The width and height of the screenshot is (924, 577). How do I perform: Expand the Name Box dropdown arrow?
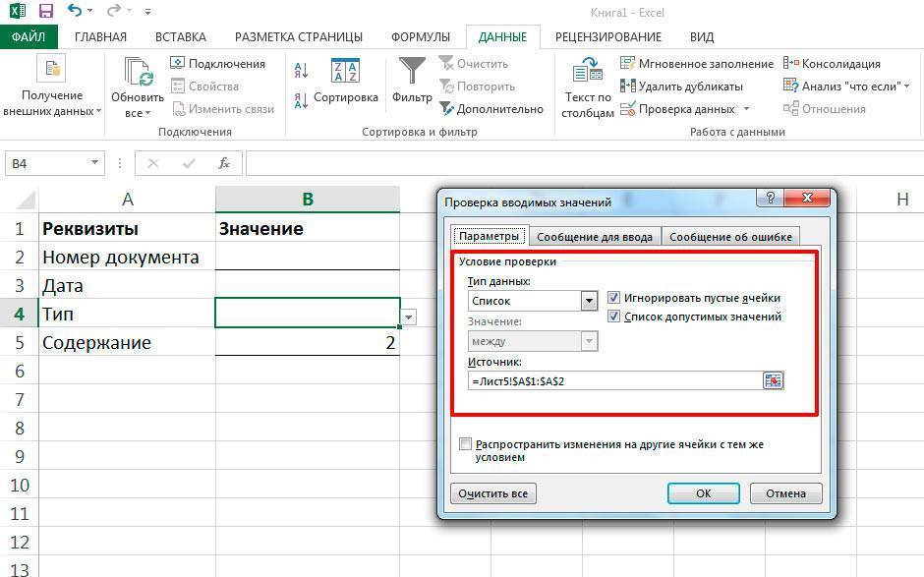click(95, 163)
